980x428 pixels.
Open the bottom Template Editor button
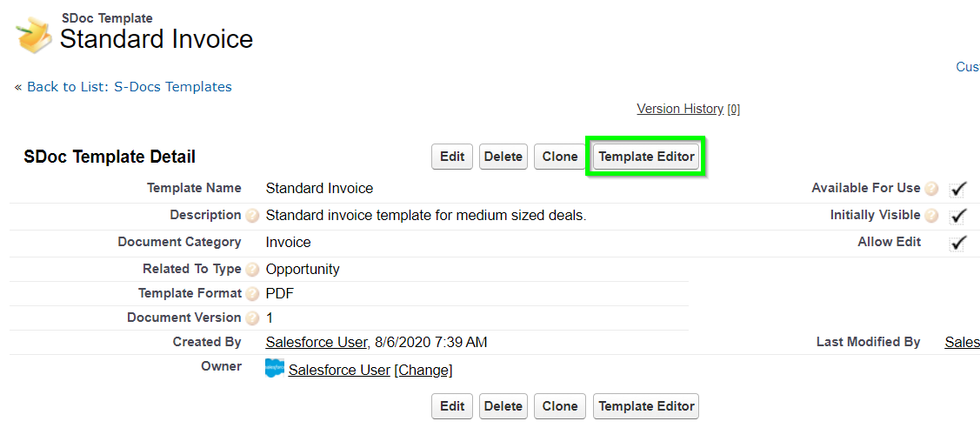coord(646,406)
